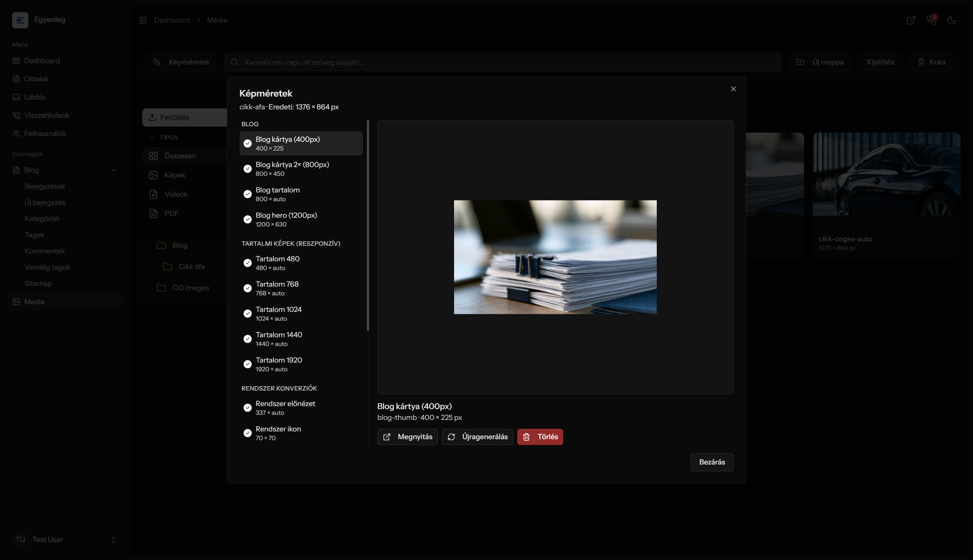This screenshot has width=973, height=560.
Task: Select the Rendszer ikon conversion
Action: [301, 433]
